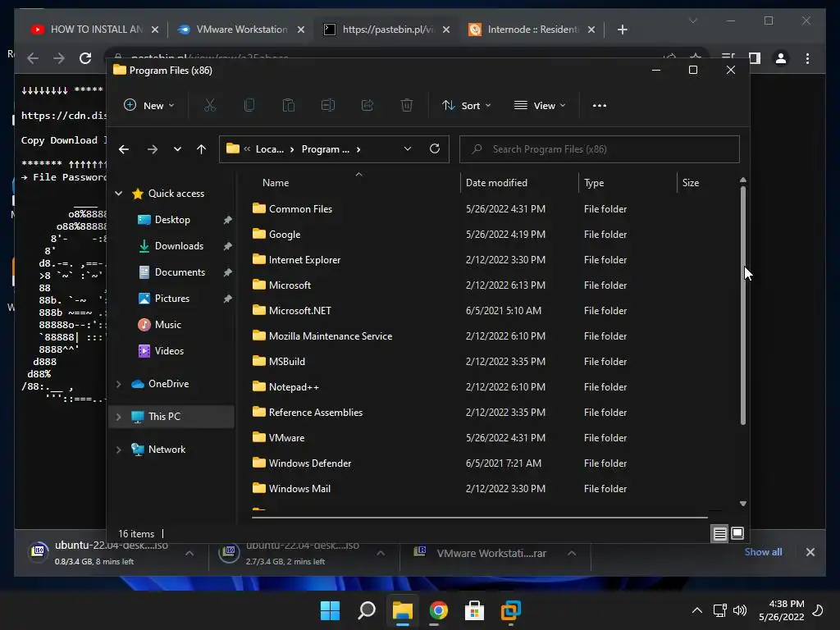Open recent locations dropdown arrow
The height and width of the screenshot is (630, 840).
(177, 149)
